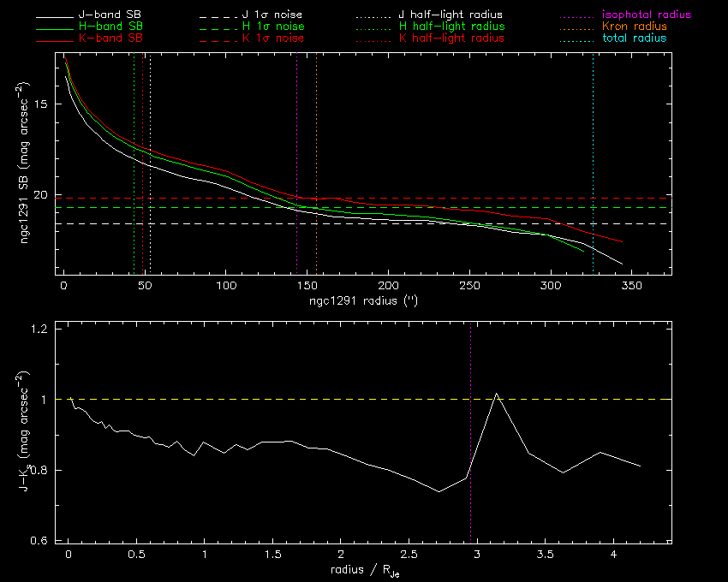The image size is (728, 582).
Task: Click the 200 tick label on upper x-axis
Action: click(388, 286)
